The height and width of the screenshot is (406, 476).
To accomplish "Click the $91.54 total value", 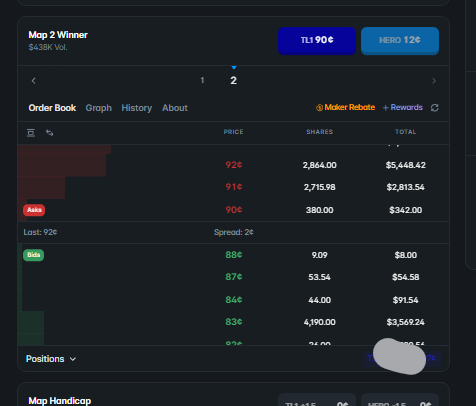I will (x=406, y=300).
